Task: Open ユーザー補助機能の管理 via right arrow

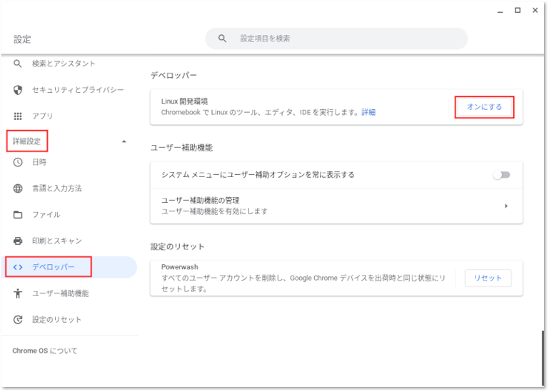Action: pos(506,206)
